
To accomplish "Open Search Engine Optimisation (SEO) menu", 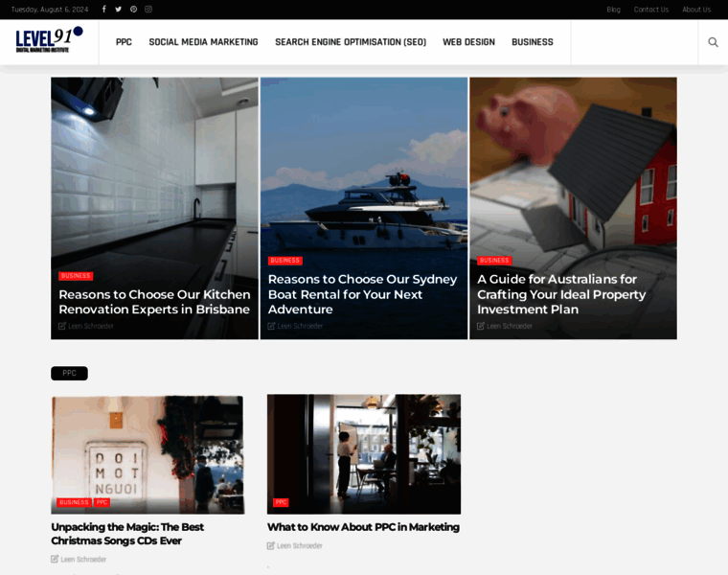I will point(351,42).
